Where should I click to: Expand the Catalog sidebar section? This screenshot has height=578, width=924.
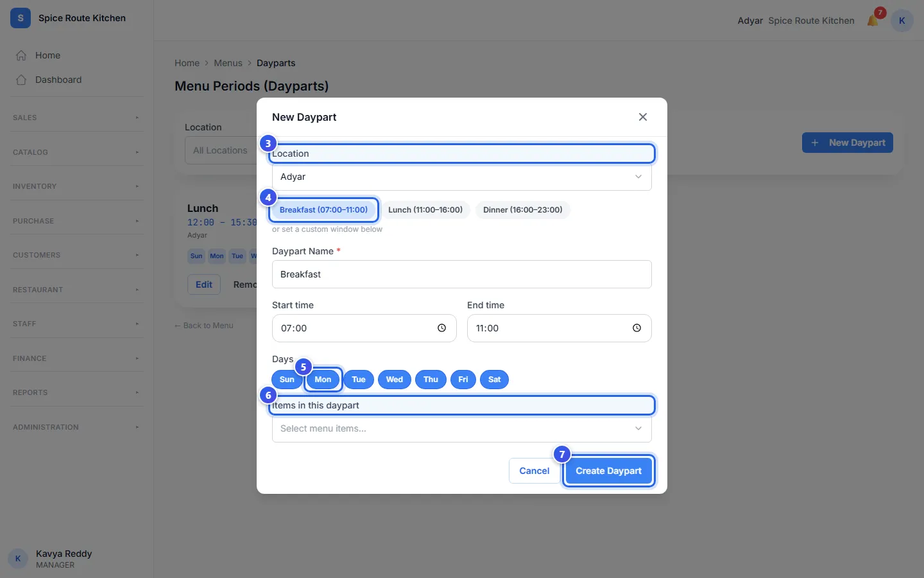point(77,152)
